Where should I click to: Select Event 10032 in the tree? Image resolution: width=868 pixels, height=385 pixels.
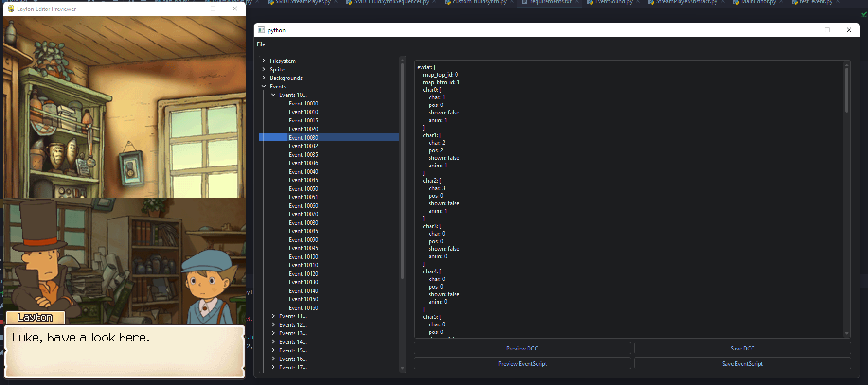click(x=304, y=146)
